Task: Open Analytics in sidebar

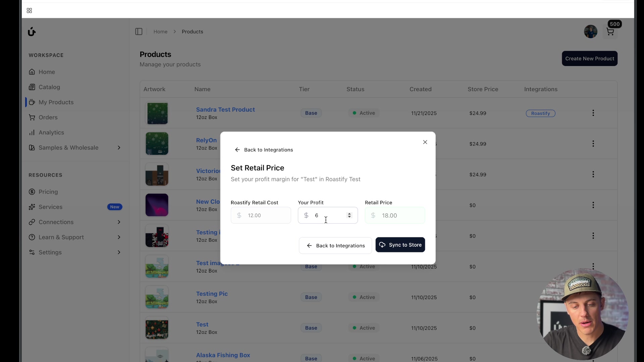Action: point(51,133)
